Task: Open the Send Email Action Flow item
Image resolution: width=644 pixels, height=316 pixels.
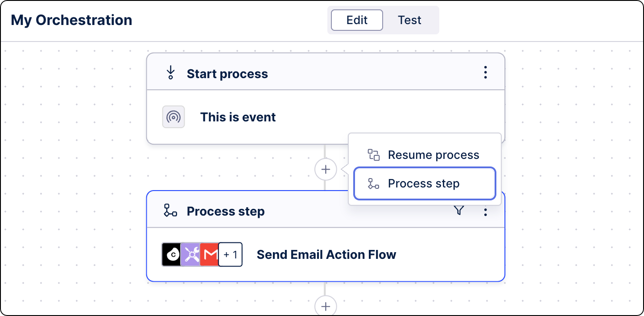Action: tap(326, 254)
